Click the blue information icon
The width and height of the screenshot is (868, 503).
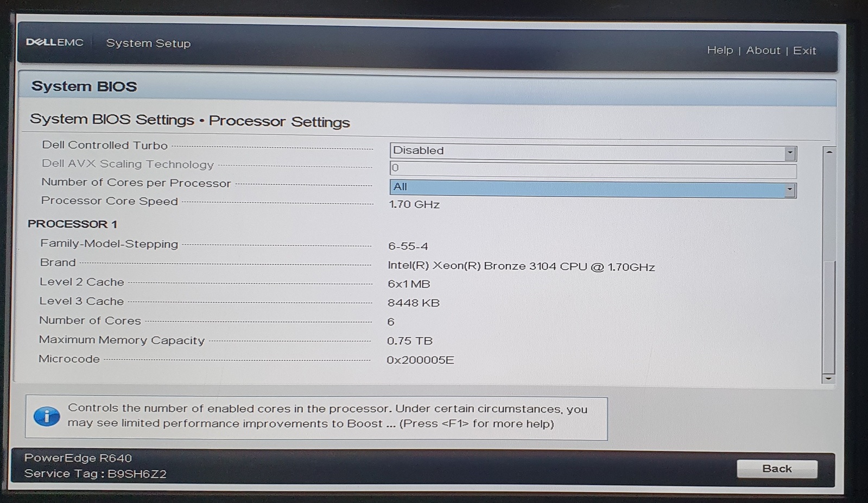47,417
